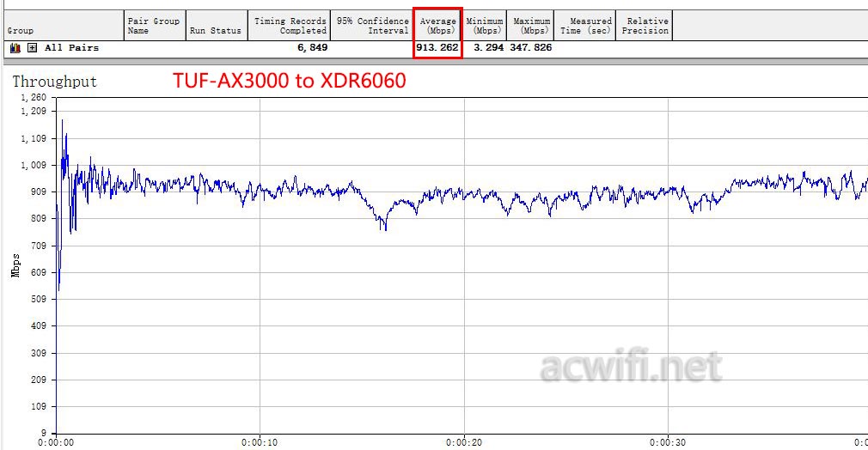Click the 1,209 y-axis label
Viewport: 868px width, 450px height.
pos(34,112)
